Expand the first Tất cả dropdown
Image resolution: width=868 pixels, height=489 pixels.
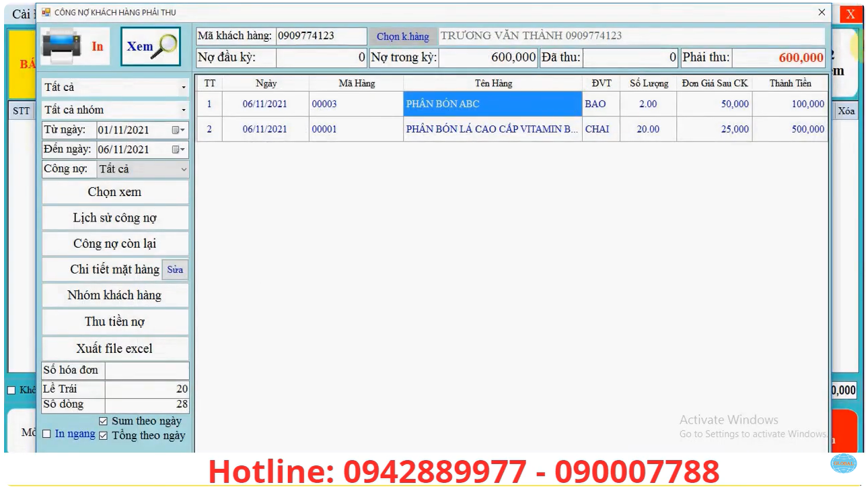pyautogui.click(x=184, y=88)
